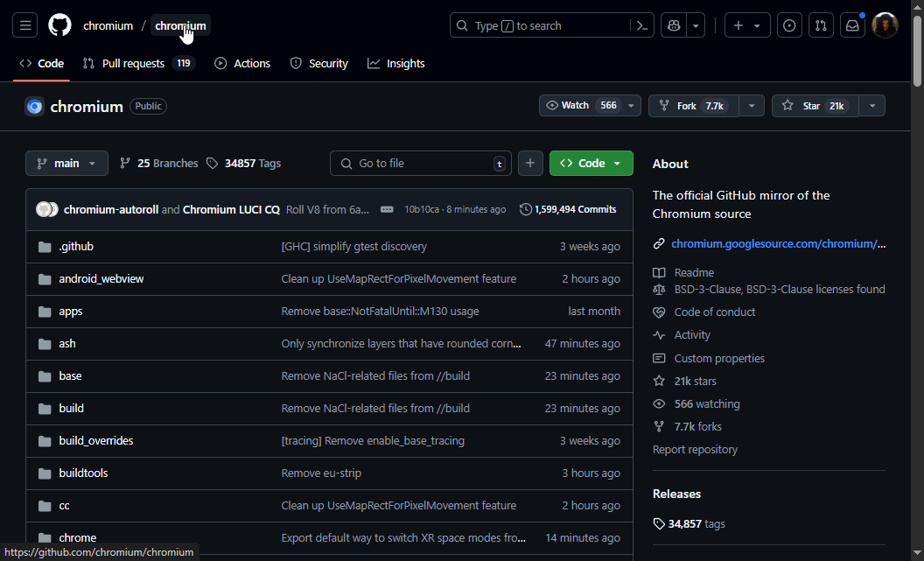The image size is (924, 561).
Task: Switch to the Actions tab
Action: tap(242, 63)
